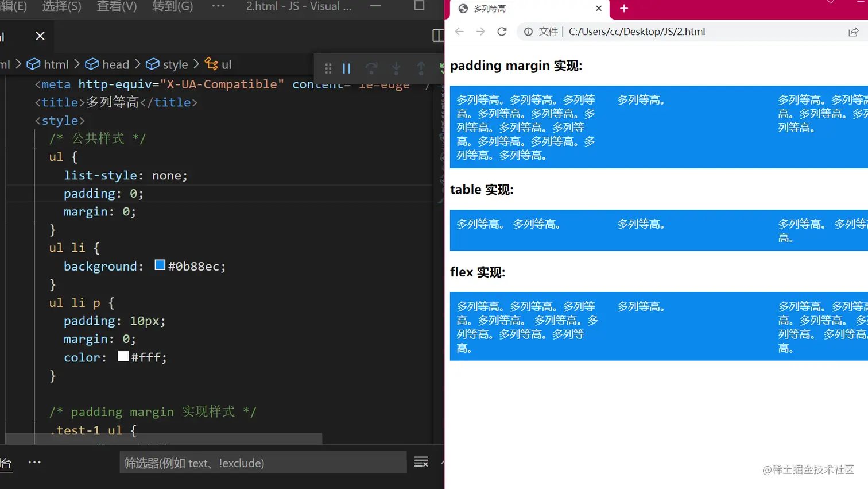Share this page from the address bar

click(854, 32)
